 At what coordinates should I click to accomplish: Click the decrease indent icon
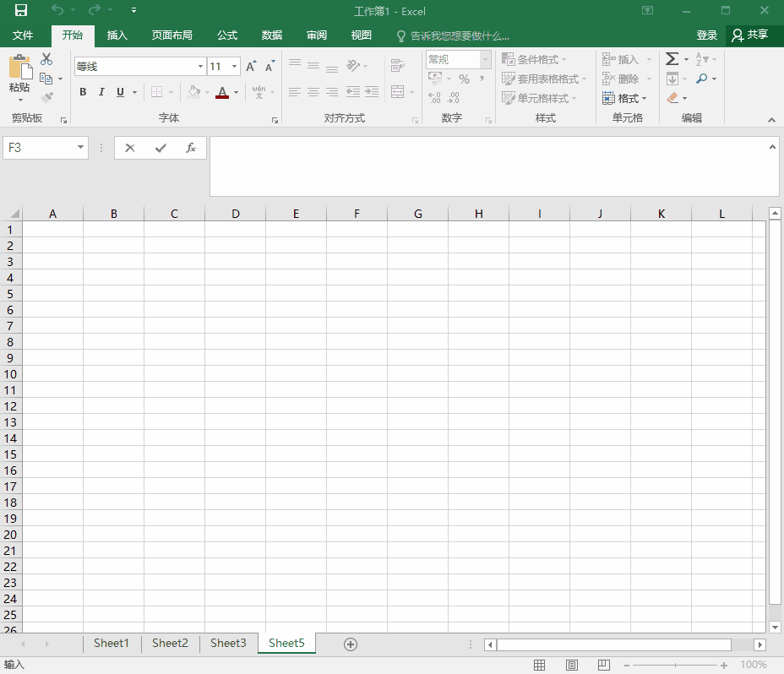353,91
